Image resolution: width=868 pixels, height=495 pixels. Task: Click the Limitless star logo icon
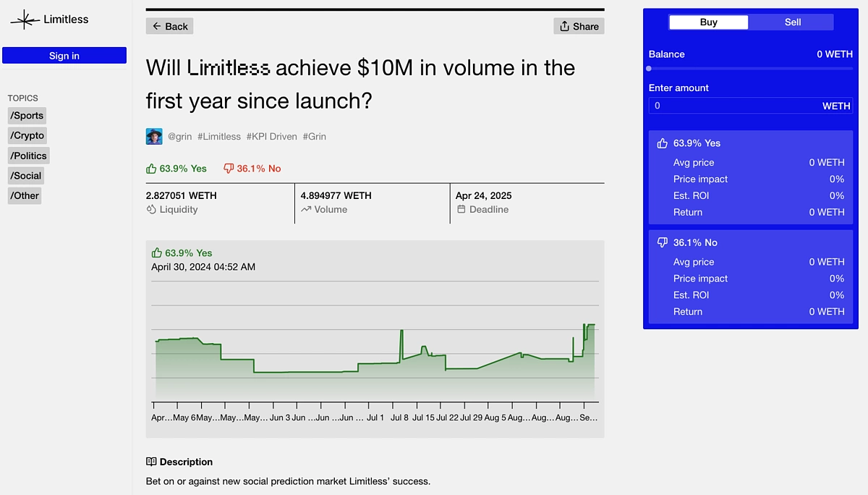[25, 20]
